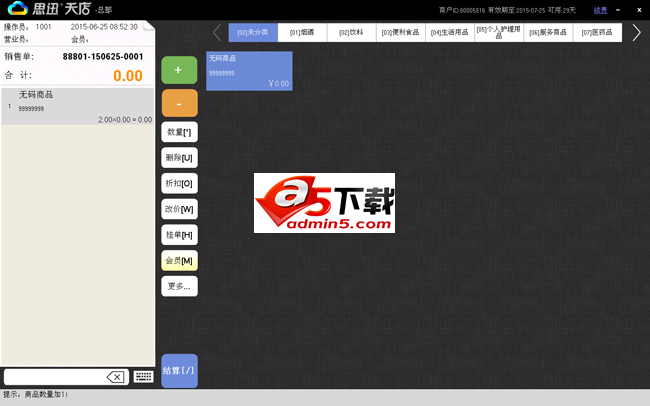Click the 续费 renewal link
Viewport: 650px width, 406px height.
(600, 10)
